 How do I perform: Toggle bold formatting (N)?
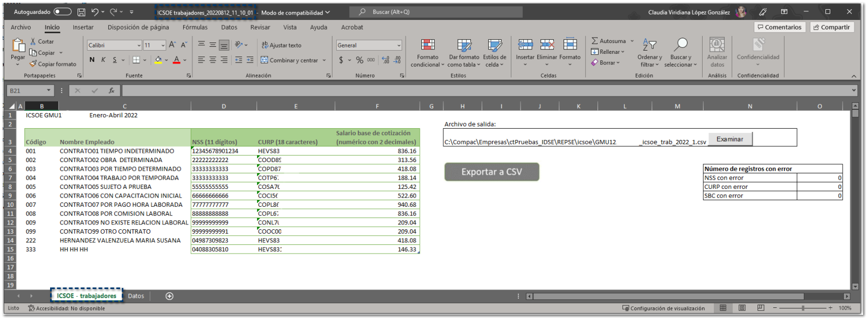[x=92, y=60]
